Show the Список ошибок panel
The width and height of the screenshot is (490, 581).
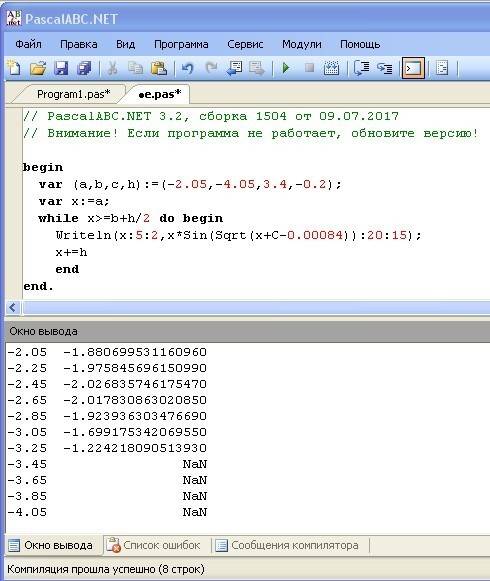point(154,545)
